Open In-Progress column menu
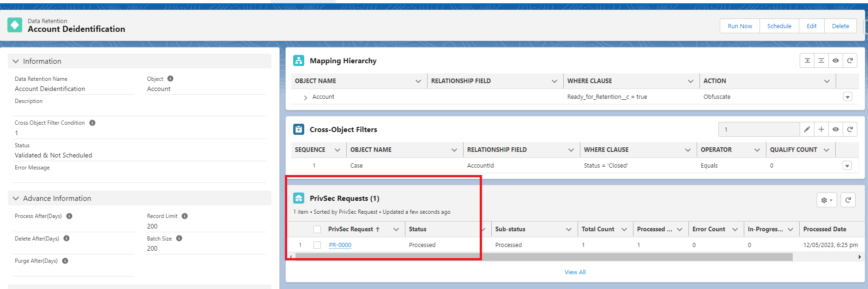 [x=790, y=229]
